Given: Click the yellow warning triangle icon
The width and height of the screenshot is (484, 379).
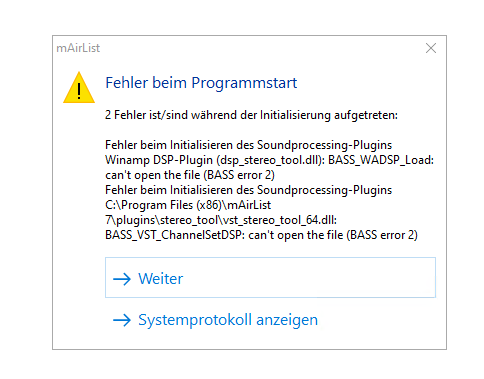Looking at the screenshot, I should [x=79, y=87].
